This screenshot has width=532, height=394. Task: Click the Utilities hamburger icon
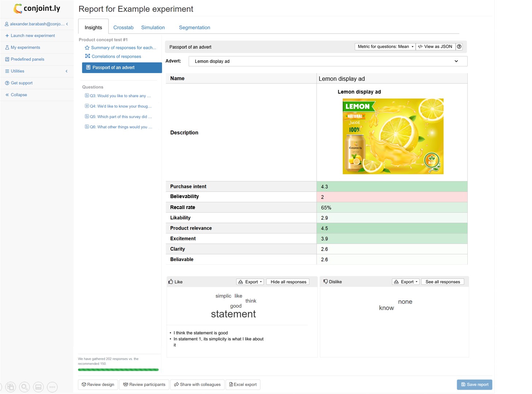[x=7, y=71]
